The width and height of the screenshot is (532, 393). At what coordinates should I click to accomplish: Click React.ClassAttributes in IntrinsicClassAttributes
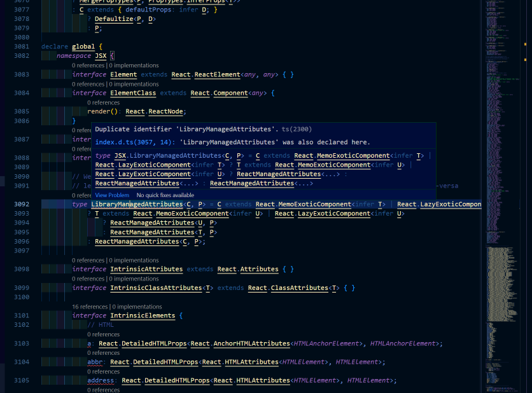[299, 287]
